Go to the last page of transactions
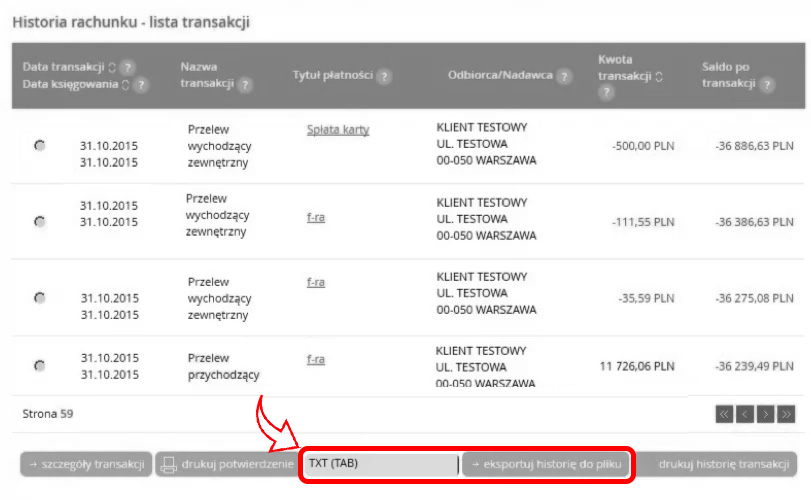The image size is (811, 500). (x=787, y=413)
